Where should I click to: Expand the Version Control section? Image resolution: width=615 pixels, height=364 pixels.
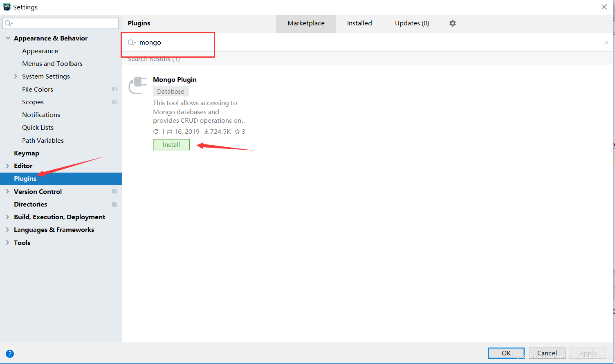[8, 191]
